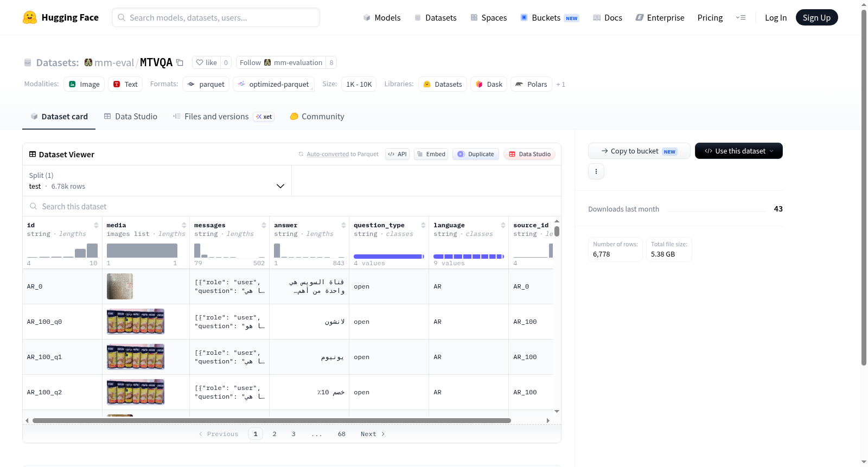The width and height of the screenshot is (868, 467).
Task: Open Data Studio from viewer header
Action: pyautogui.click(x=529, y=154)
